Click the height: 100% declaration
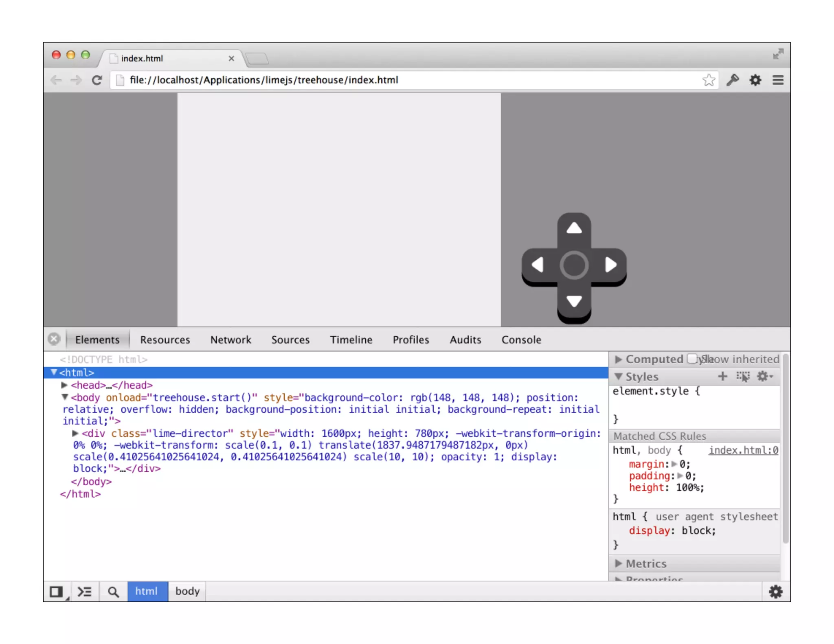This screenshot has height=644, width=834. click(666, 488)
